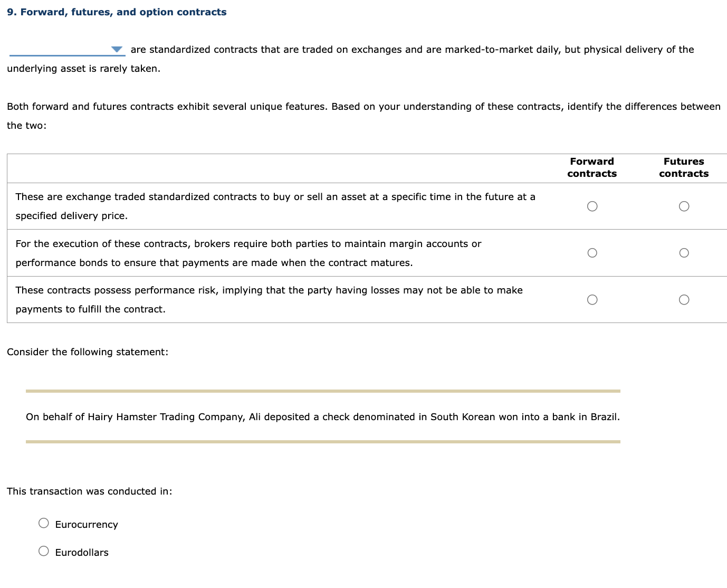Choose Futures contracts for margin accounts row
Viewport: 727px width, 588px height.
pyautogui.click(x=684, y=253)
